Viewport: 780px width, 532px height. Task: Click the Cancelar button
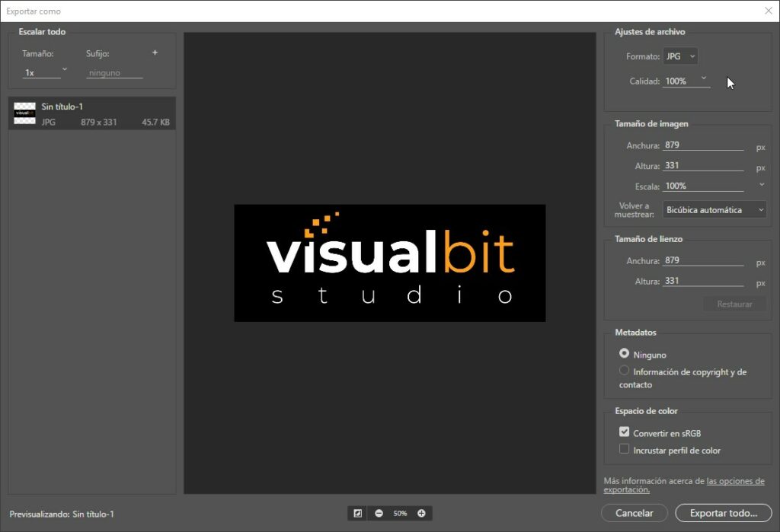click(635, 513)
